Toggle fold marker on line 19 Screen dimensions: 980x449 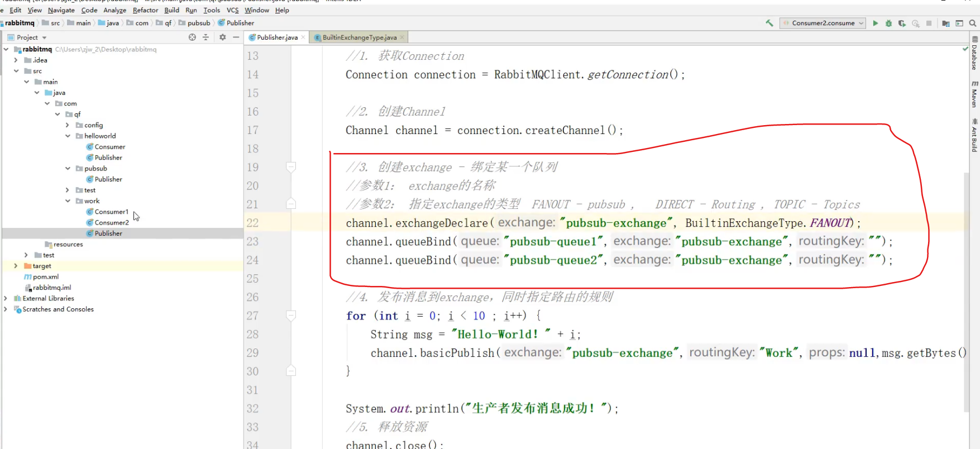(291, 167)
